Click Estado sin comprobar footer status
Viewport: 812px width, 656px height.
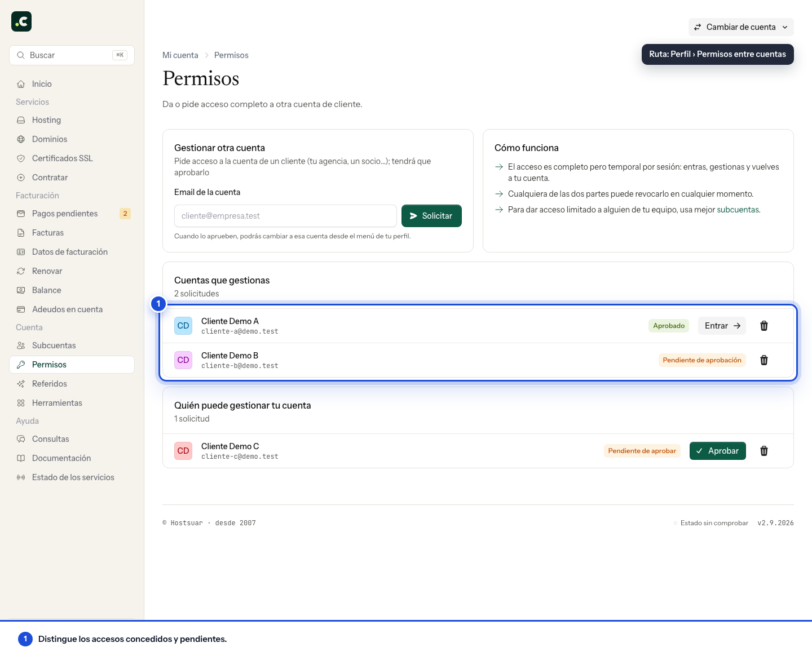coord(711,523)
